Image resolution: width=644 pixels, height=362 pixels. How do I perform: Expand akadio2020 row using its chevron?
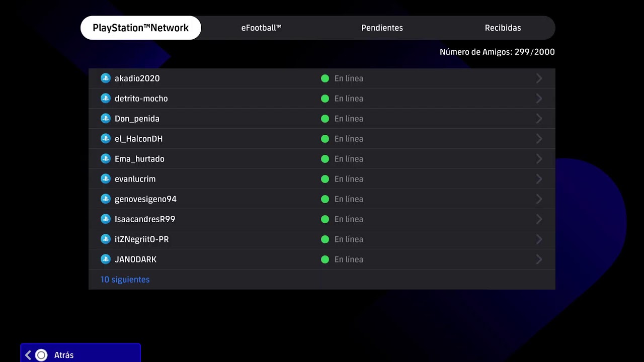[x=539, y=78]
